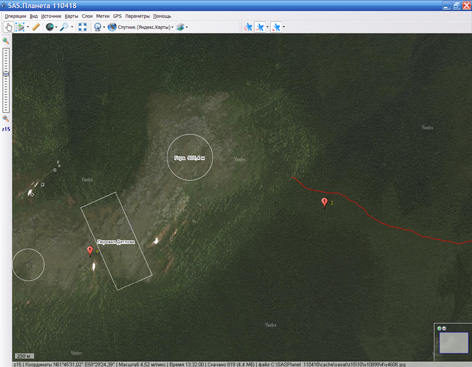Click the Гора circle label on map
The height and width of the screenshot is (367, 472).
(x=189, y=158)
